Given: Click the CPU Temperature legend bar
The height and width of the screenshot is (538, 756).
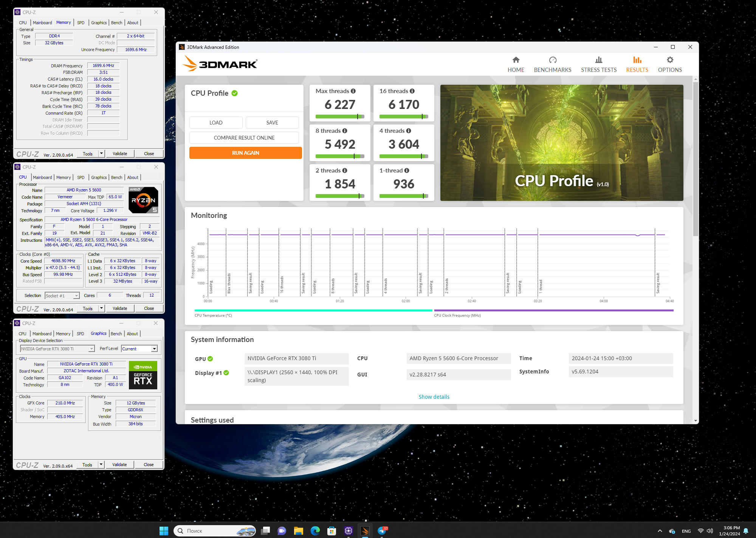Looking at the screenshot, I should [x=313, y=311].
